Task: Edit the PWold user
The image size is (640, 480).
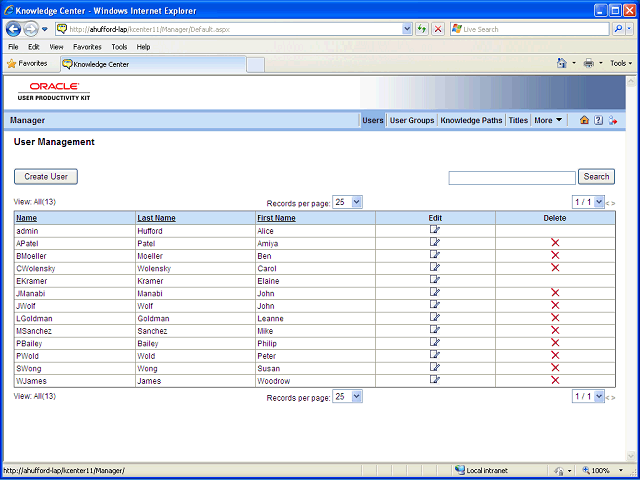Action: coord(435,355)
